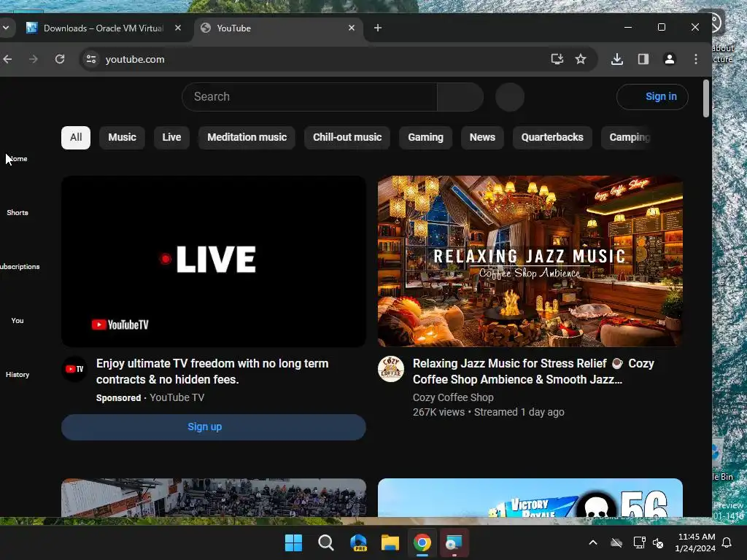Open the stadium crowd video thumbnail
This screenshot has width=747, height=560.
(214, 497)
